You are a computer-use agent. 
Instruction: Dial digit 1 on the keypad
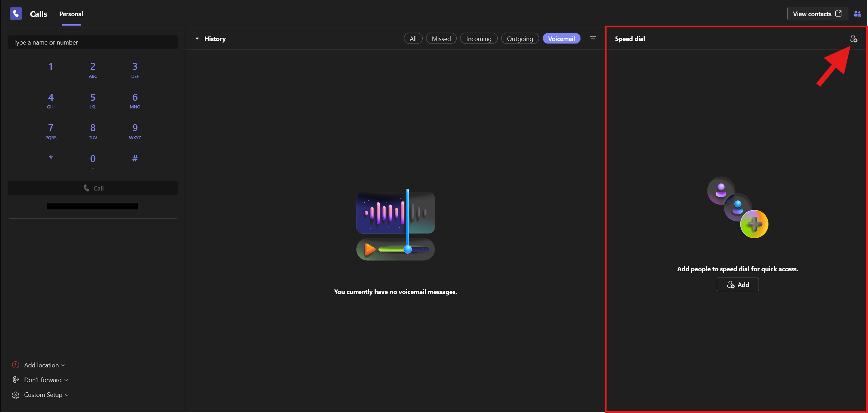pyautogui.click(x=51, y=67)
